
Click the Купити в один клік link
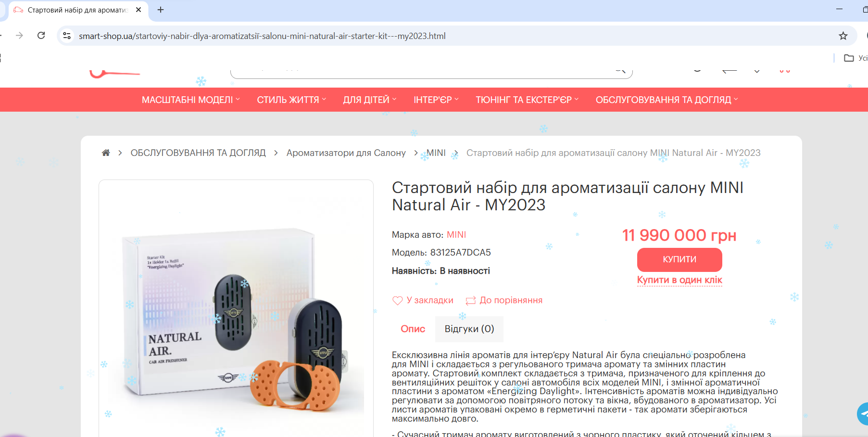pos(679,280)
